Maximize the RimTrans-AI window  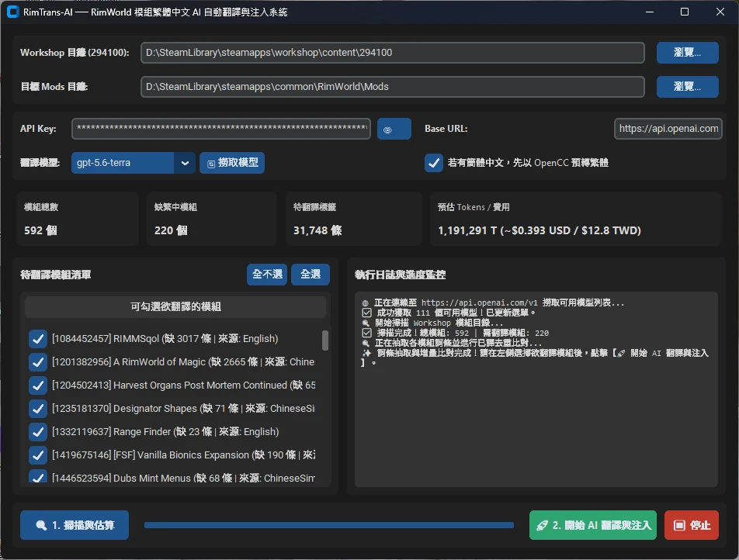[x=685, y=12]
